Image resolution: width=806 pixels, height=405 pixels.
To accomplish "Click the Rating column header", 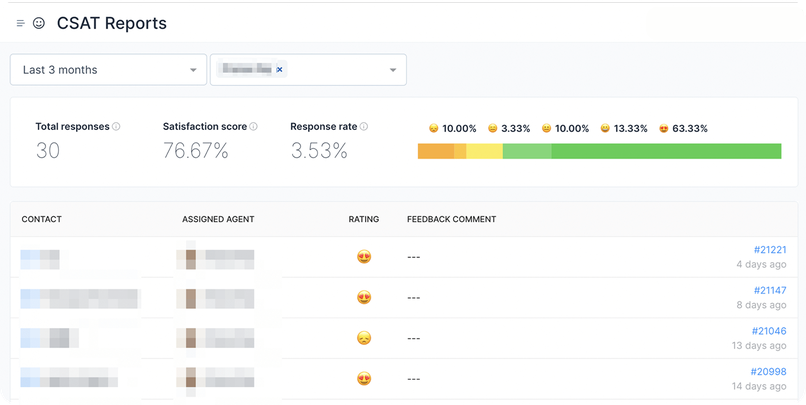I will pos(363,219).
